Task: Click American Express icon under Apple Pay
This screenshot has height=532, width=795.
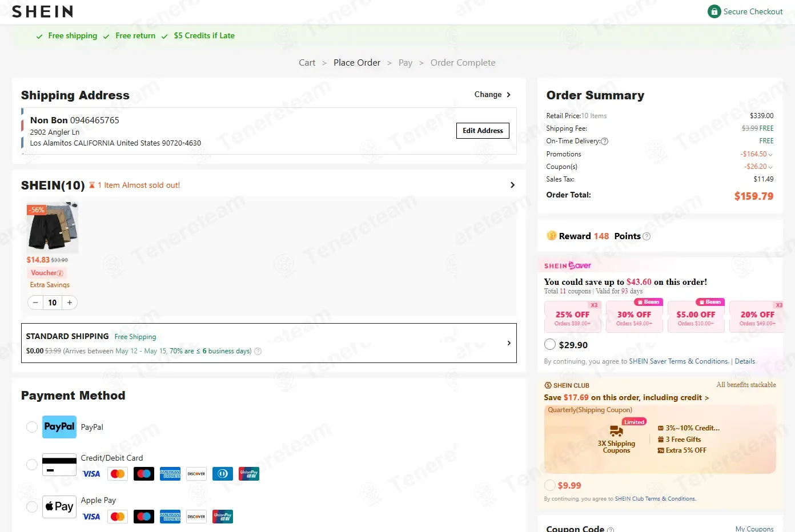Action: click(x=170, y=517)
